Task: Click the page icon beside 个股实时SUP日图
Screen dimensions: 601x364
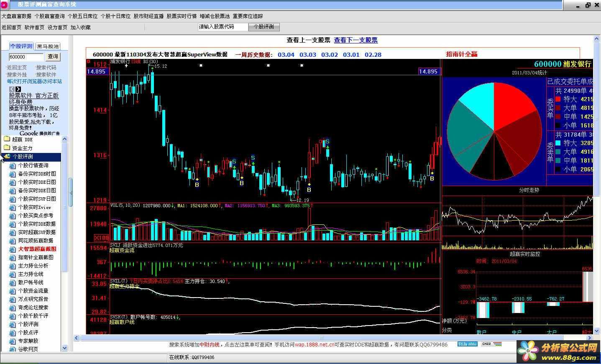Action: point(13,199)
